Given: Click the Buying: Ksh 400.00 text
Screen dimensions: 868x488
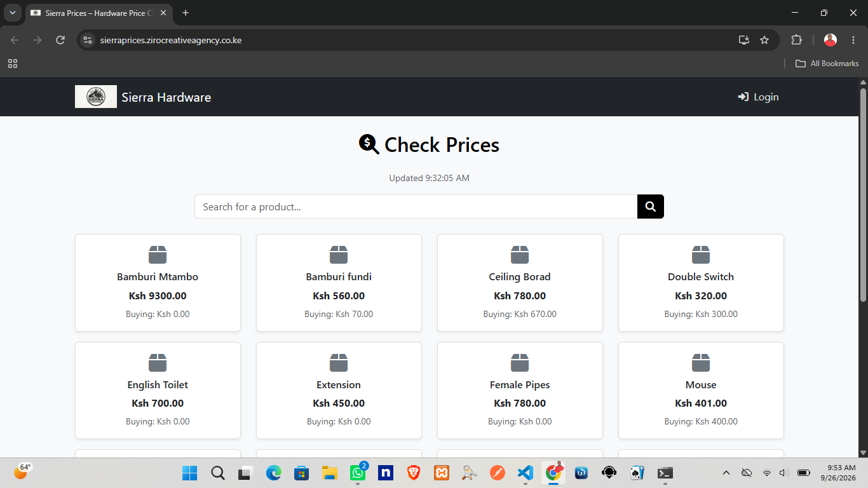Looking at the screenshot, I should point(701,421).
